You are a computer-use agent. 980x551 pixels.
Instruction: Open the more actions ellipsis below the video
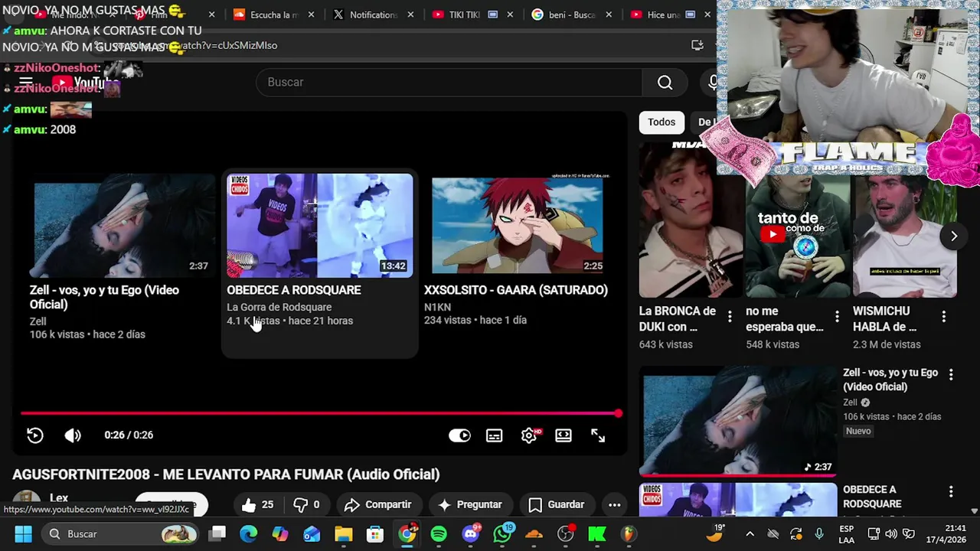(x=614, y=504)
